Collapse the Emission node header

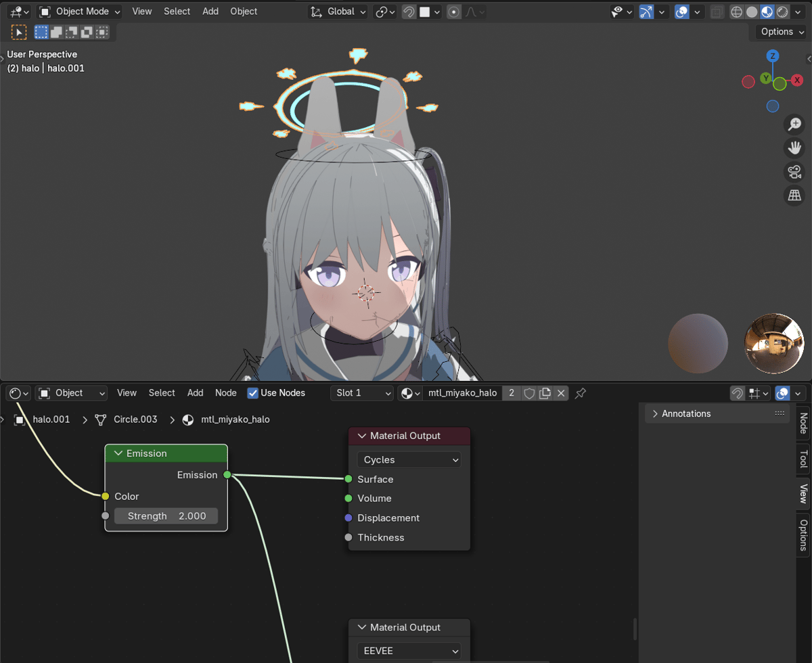(119, 453)
